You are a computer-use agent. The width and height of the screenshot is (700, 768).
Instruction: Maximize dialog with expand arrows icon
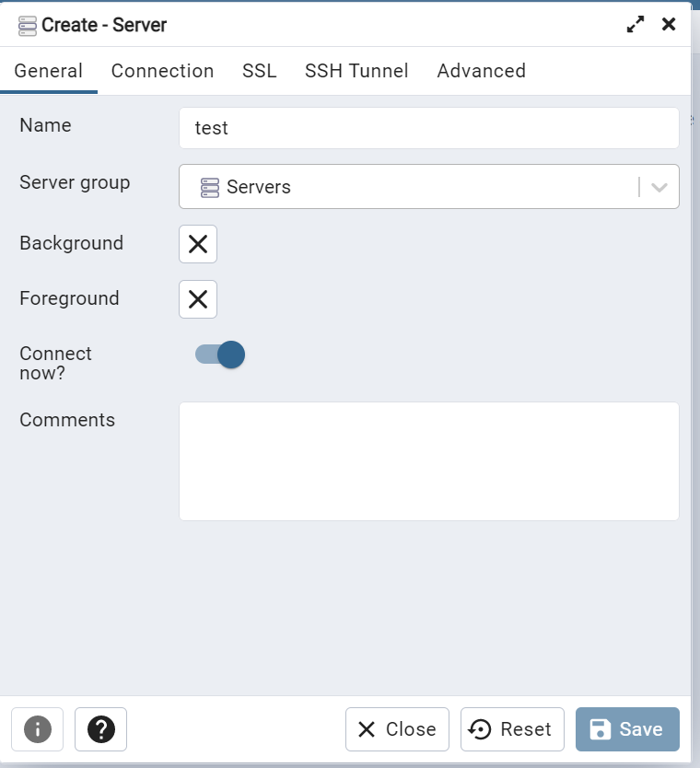636,25
